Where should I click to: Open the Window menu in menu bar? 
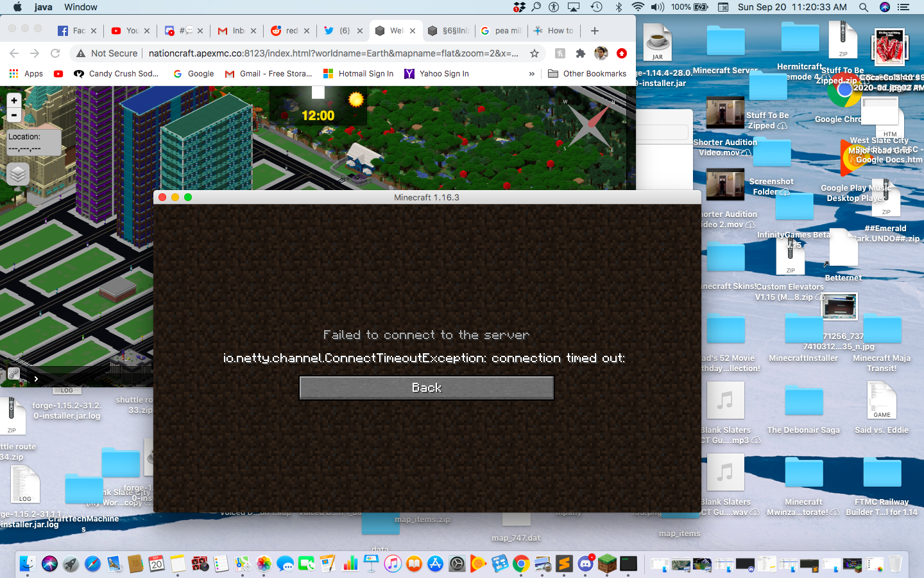81,7
